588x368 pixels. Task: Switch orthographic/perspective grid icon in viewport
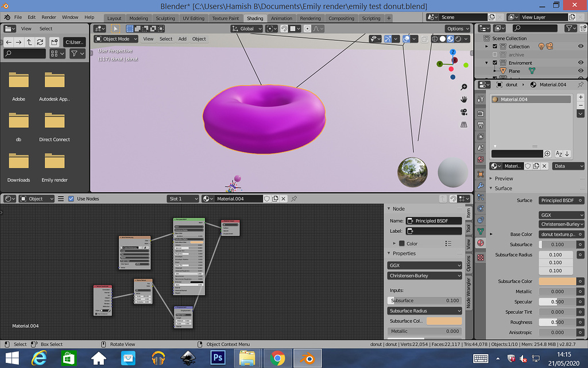464,125
